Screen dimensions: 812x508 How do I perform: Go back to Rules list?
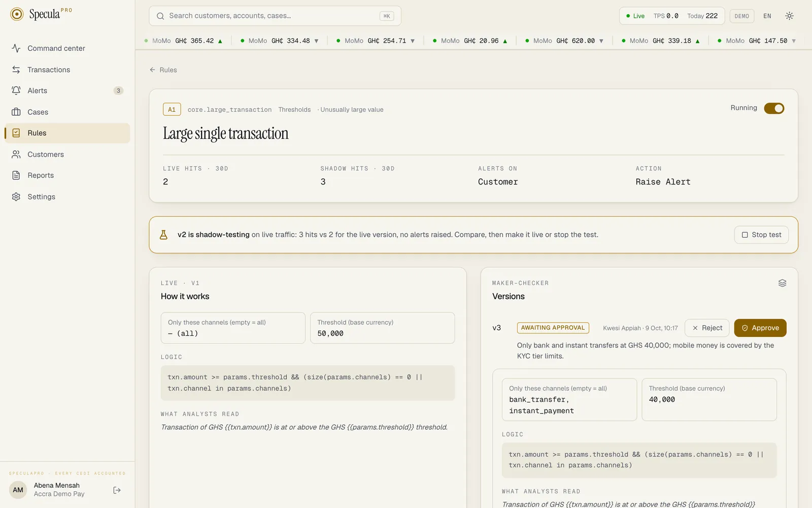tap(163, 70)
